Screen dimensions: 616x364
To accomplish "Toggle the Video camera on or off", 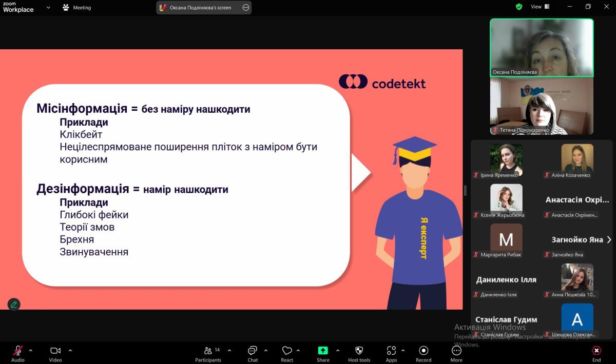I will tap(55, 351).
